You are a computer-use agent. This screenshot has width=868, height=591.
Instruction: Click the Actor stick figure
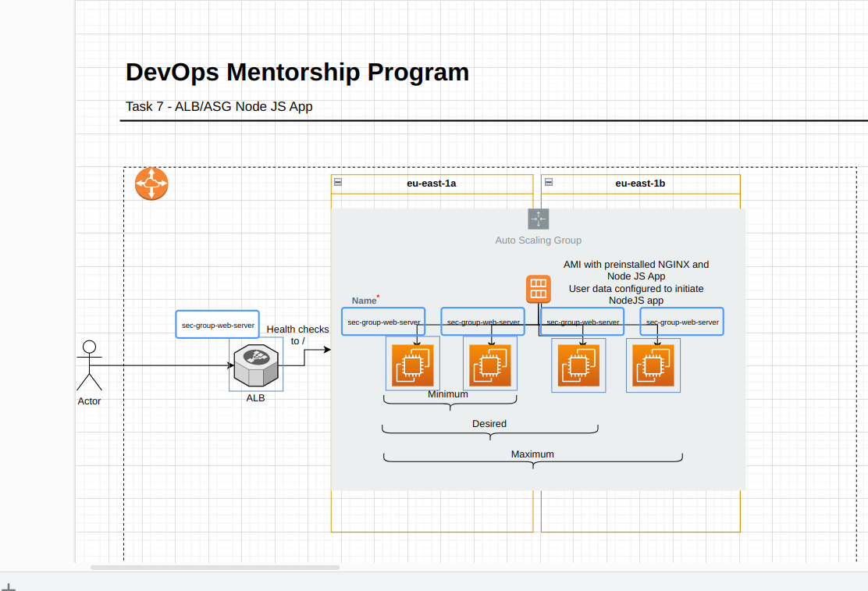[89, 365]
